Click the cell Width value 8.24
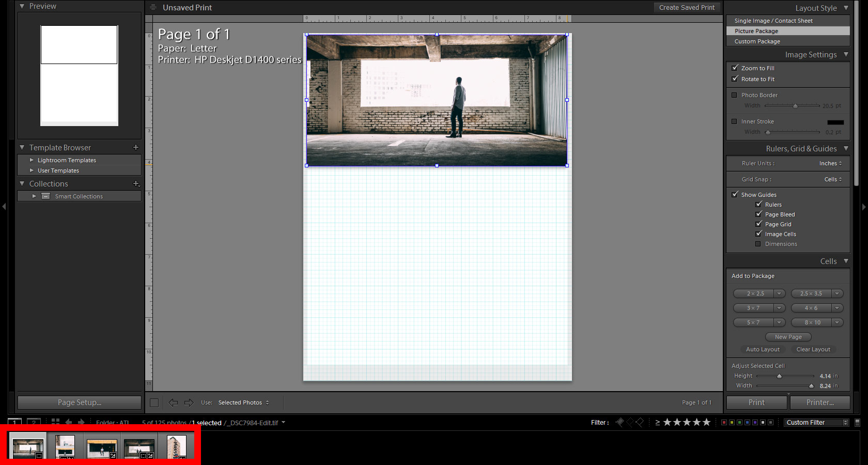The height and width of the screenshot is (465, 868). coord(825,386)
